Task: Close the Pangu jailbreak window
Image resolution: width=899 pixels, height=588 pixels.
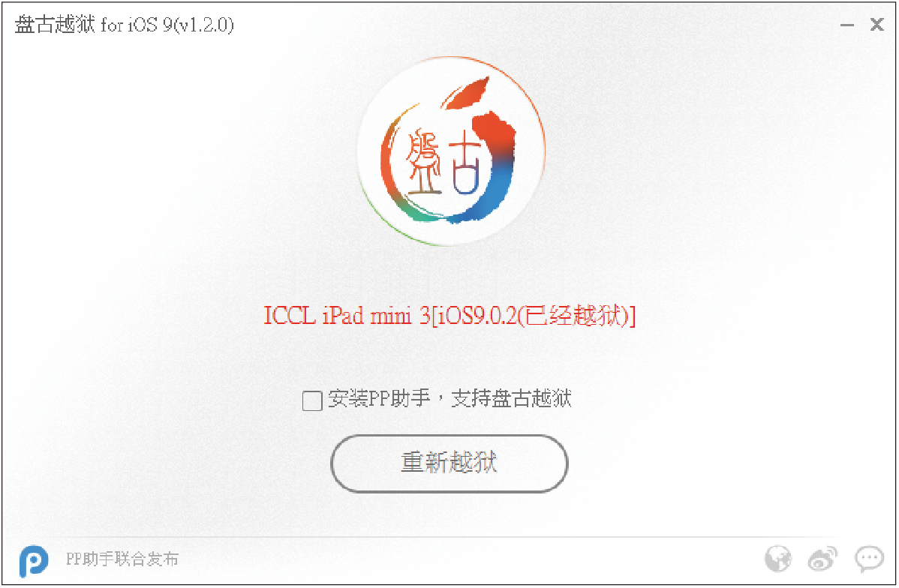Action: coord(876,24)
